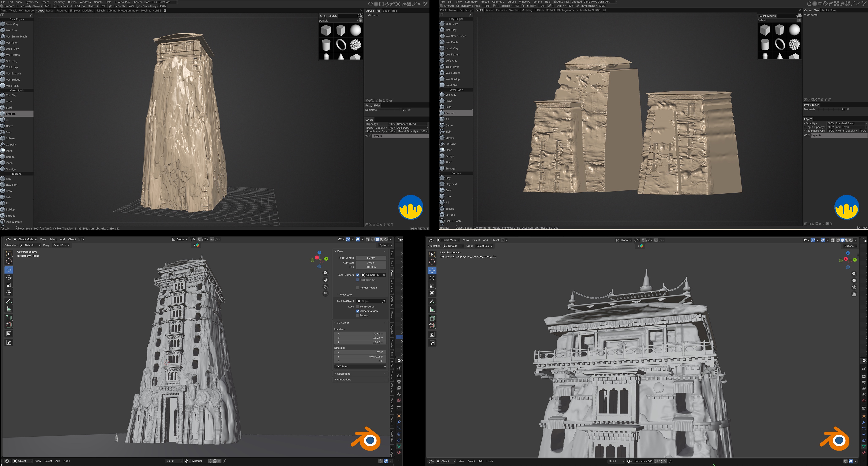The height and width of the screenshot is (466, 868).
Task: Activate Move tool in bottom-left Blender toolbar
Action: tap(9, 270)
